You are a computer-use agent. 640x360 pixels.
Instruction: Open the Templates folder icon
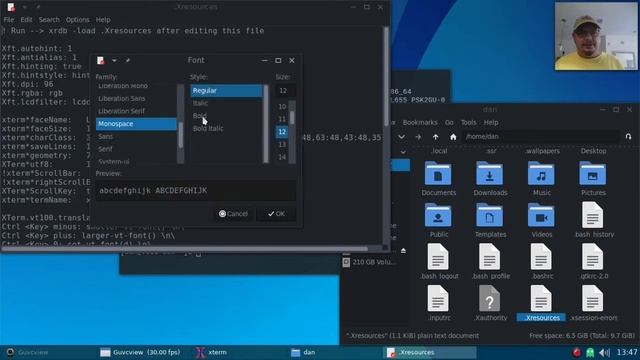coord(489,216)
